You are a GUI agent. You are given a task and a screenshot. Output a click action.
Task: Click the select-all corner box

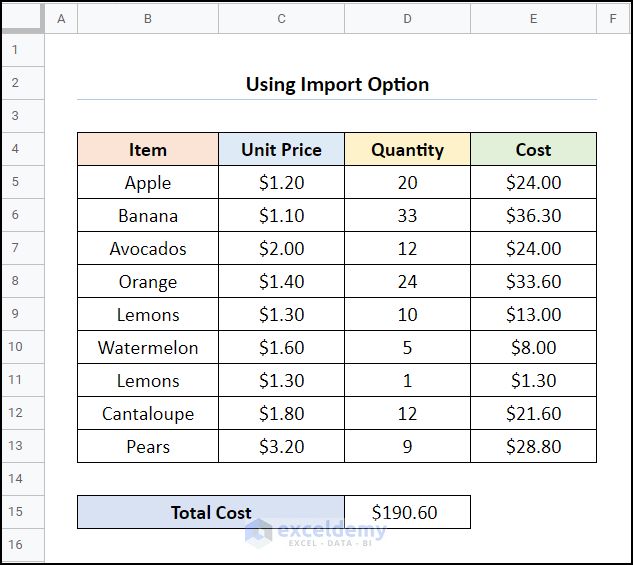[x=22, y=18]
